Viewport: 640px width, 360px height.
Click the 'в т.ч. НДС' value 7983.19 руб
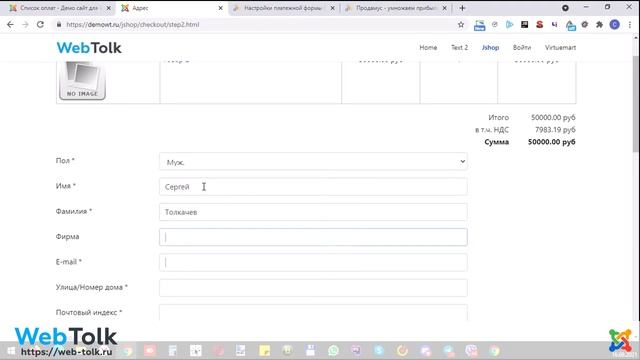click(x=555, y=130)
